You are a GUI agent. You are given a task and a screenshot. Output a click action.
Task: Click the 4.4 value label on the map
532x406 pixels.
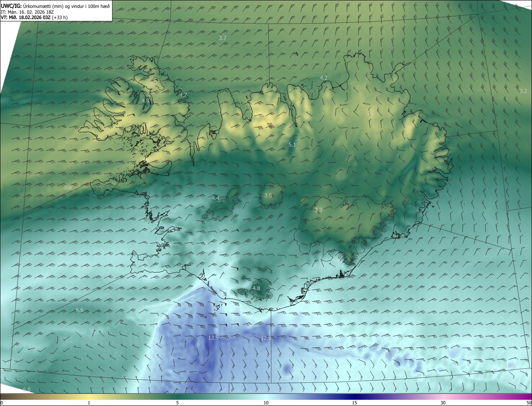pyautogui.click(x=216, y=198)
